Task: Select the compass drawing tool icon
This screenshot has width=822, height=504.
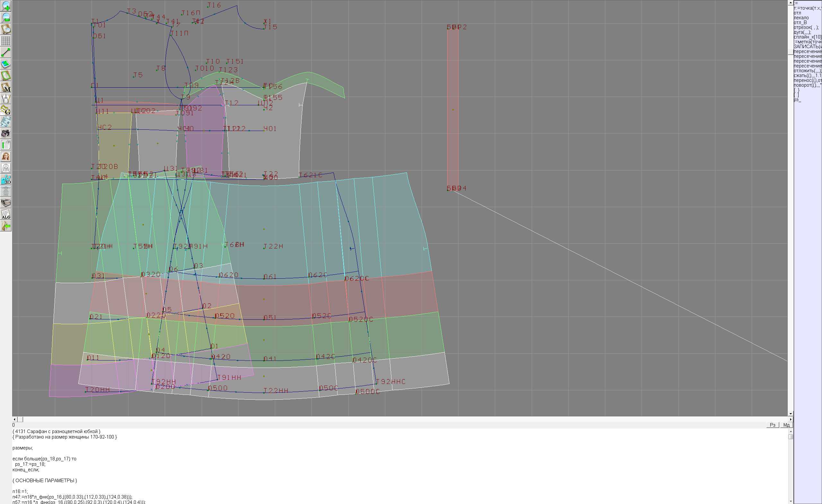Action: (6, 99)
